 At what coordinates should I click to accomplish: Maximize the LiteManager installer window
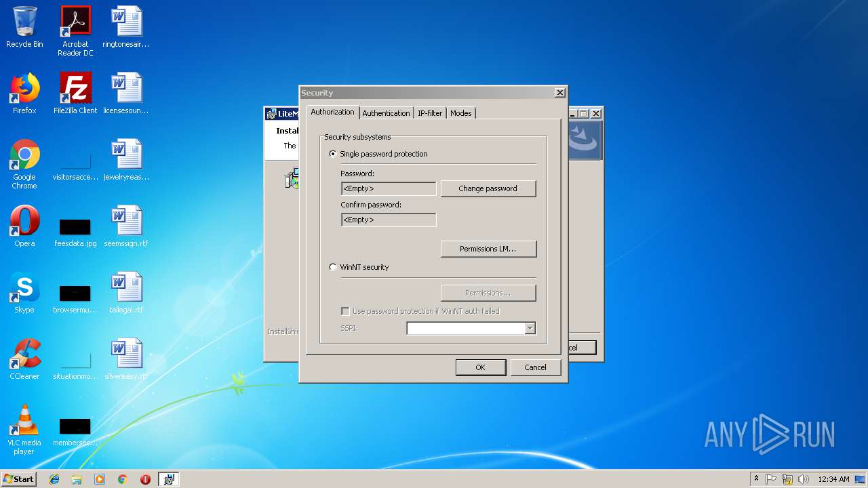click(x=584, y=114)
